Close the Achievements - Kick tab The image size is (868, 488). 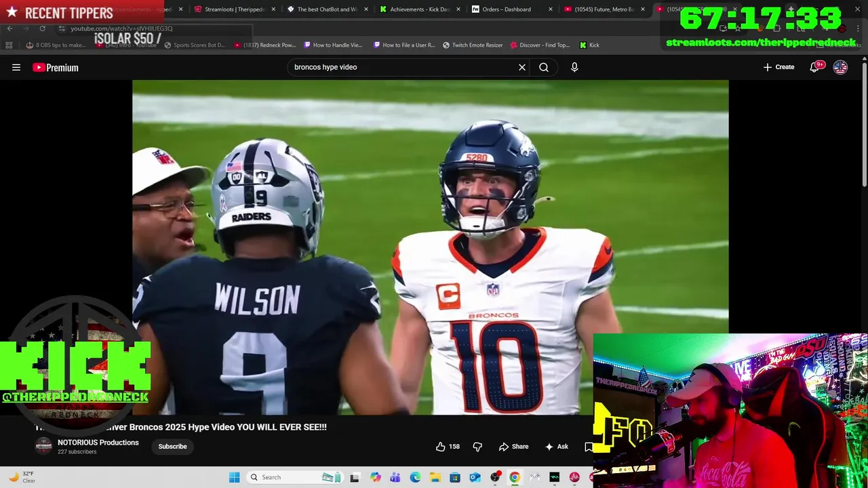(458, 9)
